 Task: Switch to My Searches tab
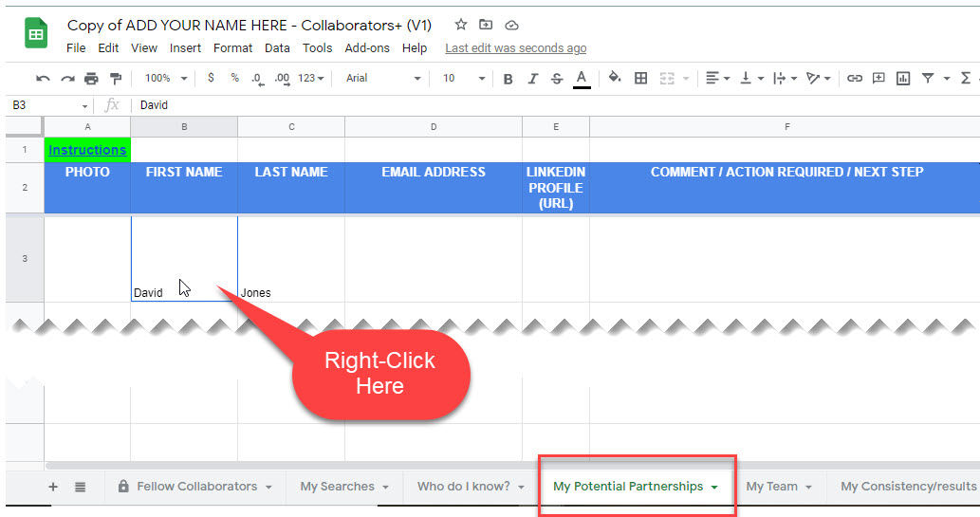pos(343,487)
